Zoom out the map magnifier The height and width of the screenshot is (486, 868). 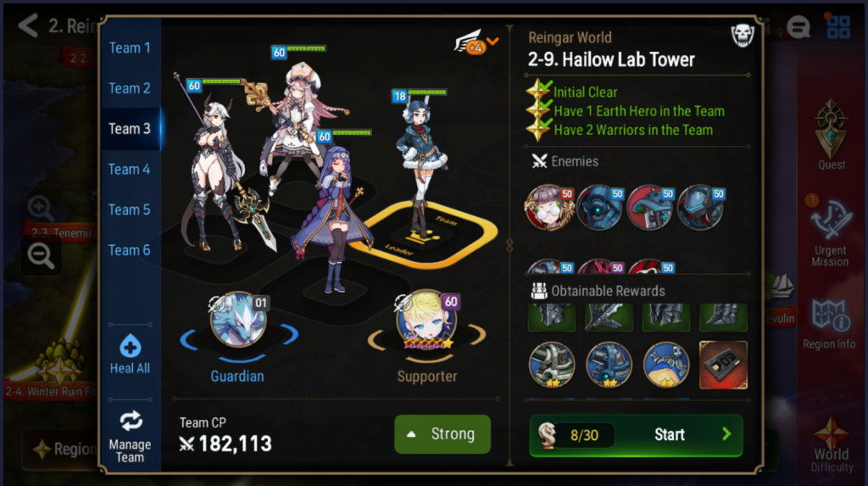[x=41, y=256]
